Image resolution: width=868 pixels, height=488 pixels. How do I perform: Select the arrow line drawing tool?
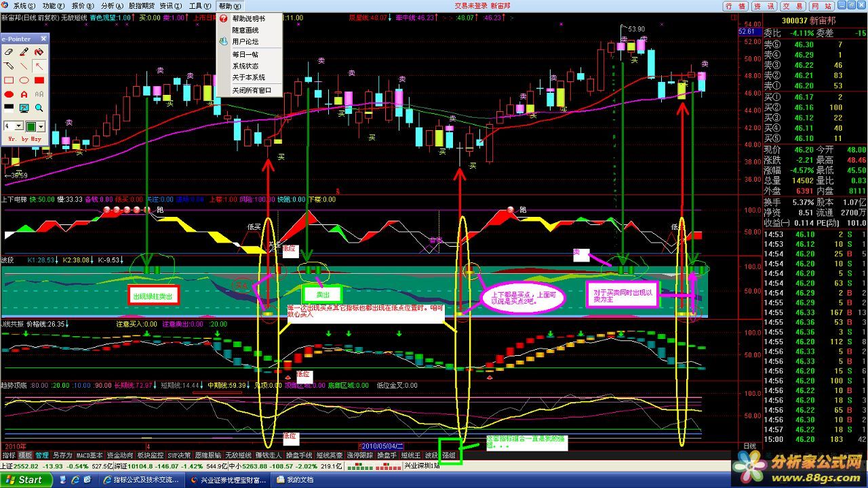pos(39,66)
